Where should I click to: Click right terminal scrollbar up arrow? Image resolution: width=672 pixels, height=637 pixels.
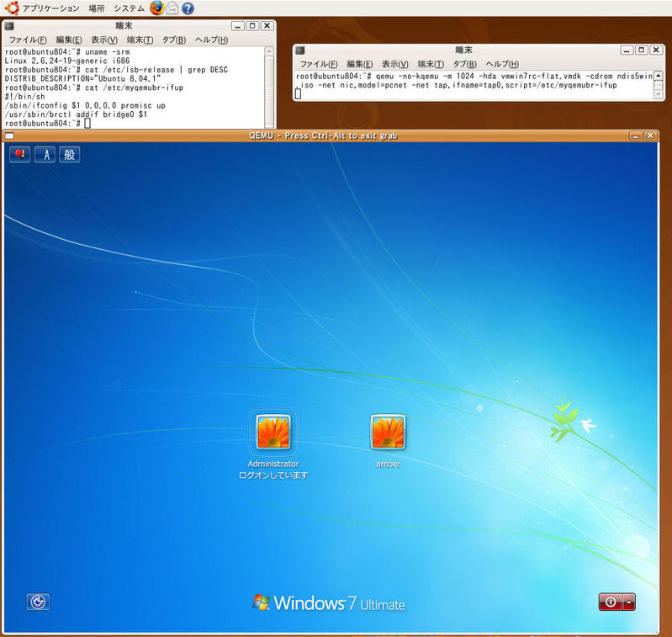tap(659, 76)
